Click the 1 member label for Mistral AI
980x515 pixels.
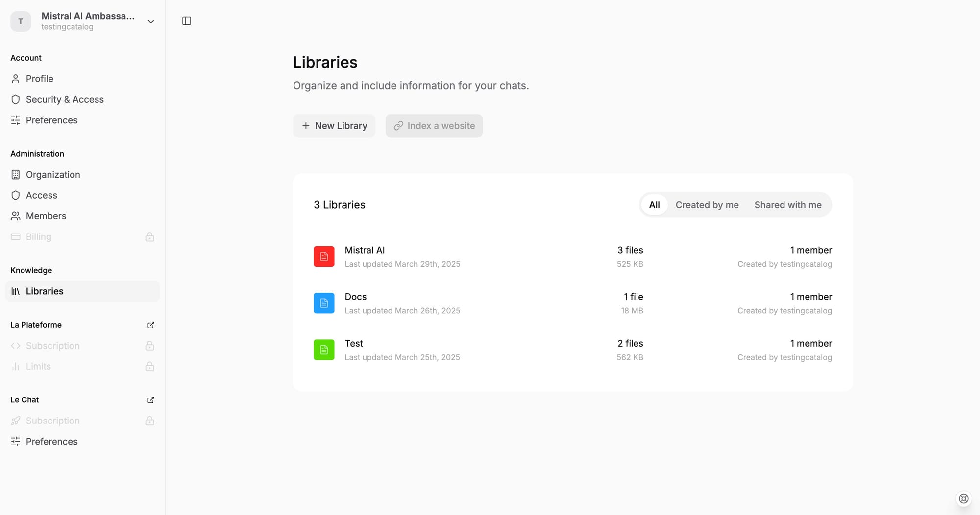point(811,250)
